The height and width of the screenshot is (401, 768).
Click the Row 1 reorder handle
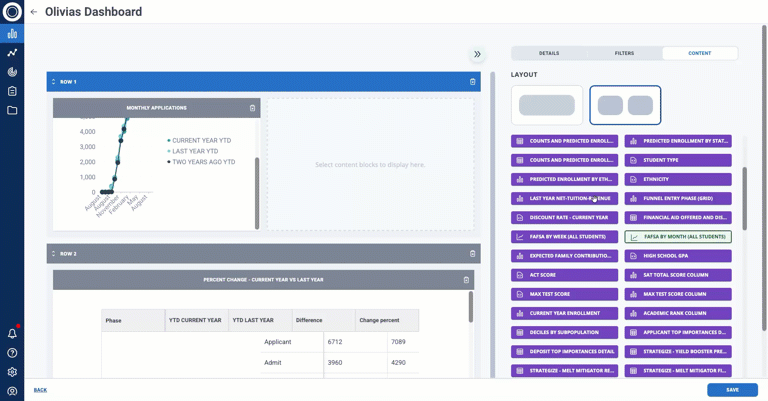[x=53, y=82]
